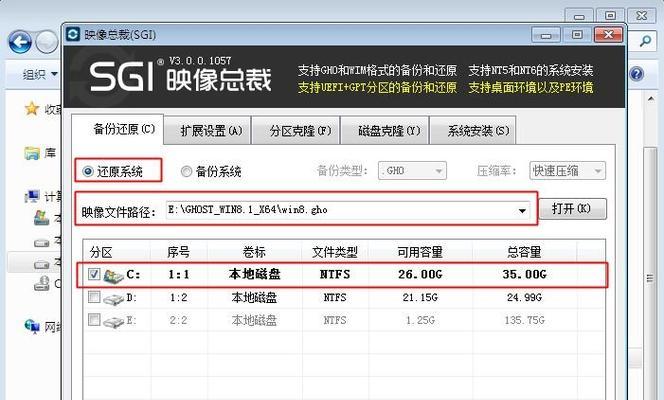Click the Explorer scrollbar up arrow

(650, 99)
